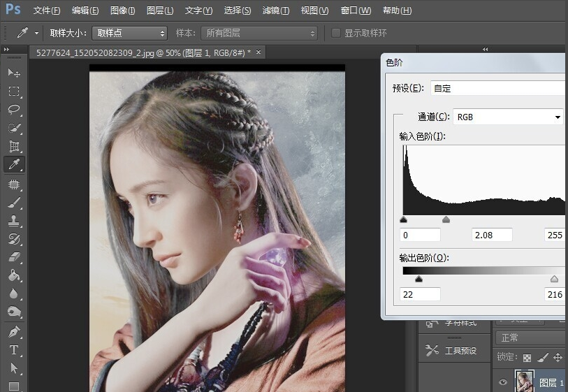Open 文字(Y) menu

click(198, 10)
